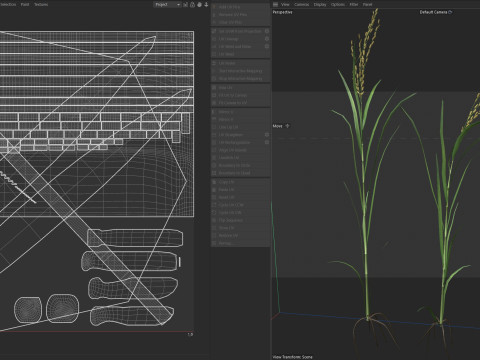Click the Perspective viewport label

[282, 12]
